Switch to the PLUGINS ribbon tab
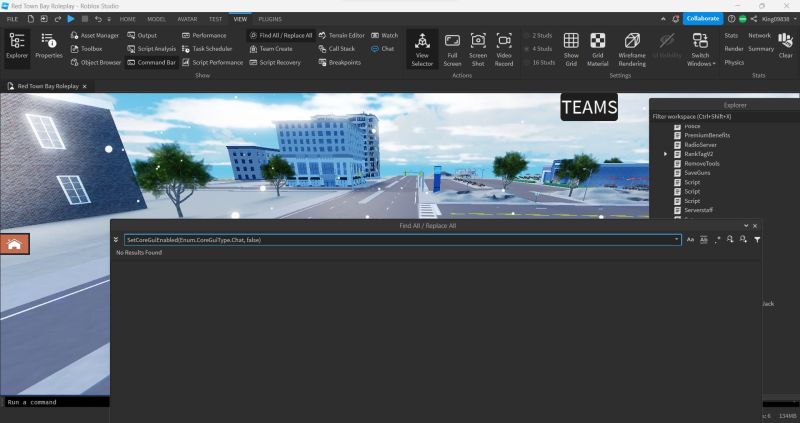This screenshot has height=423, width=800. (270, 19)
